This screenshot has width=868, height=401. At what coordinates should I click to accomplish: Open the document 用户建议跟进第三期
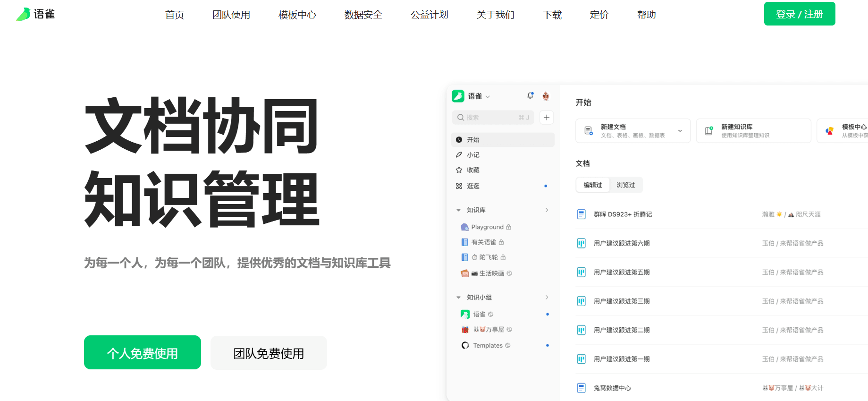(622, 301)
